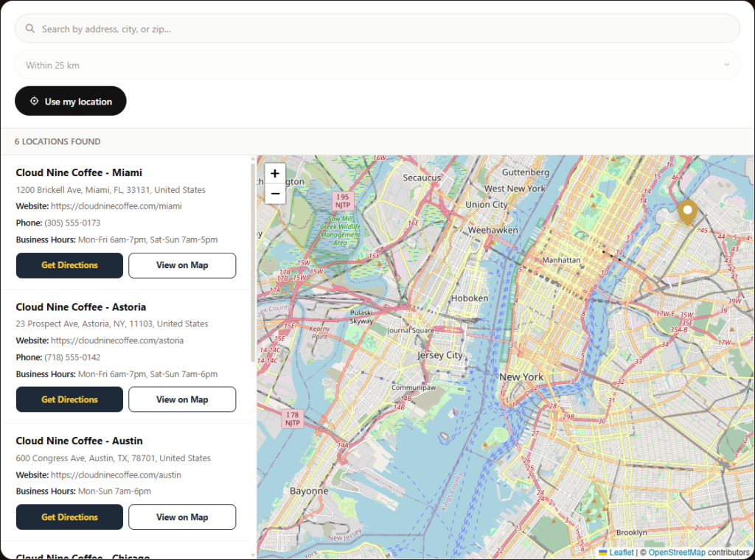
Task: Click the Jersey City label on the map
Action: 439,355
